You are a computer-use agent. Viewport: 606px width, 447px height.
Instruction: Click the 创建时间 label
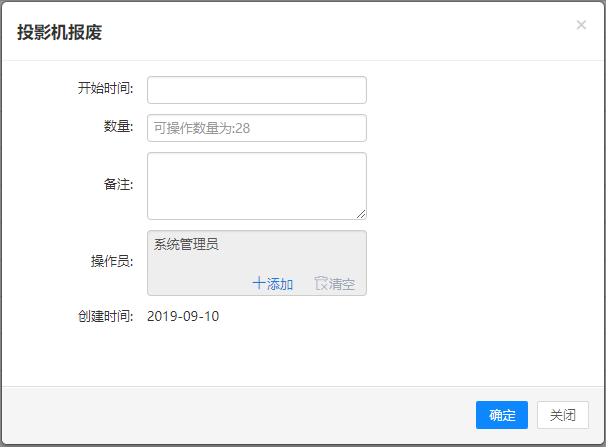(105, 317)
